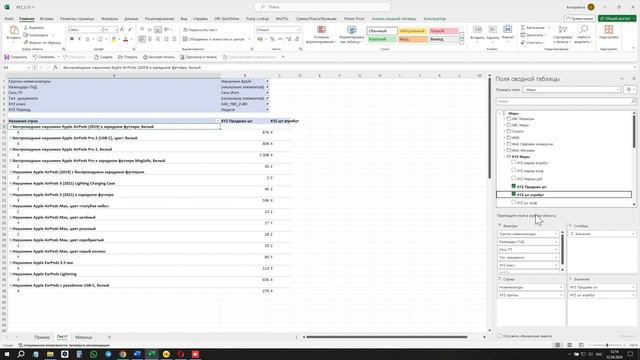Collapse the first AirPods (2019) row group
Viewport: 640px width, 360px height.
coord(10,127)
